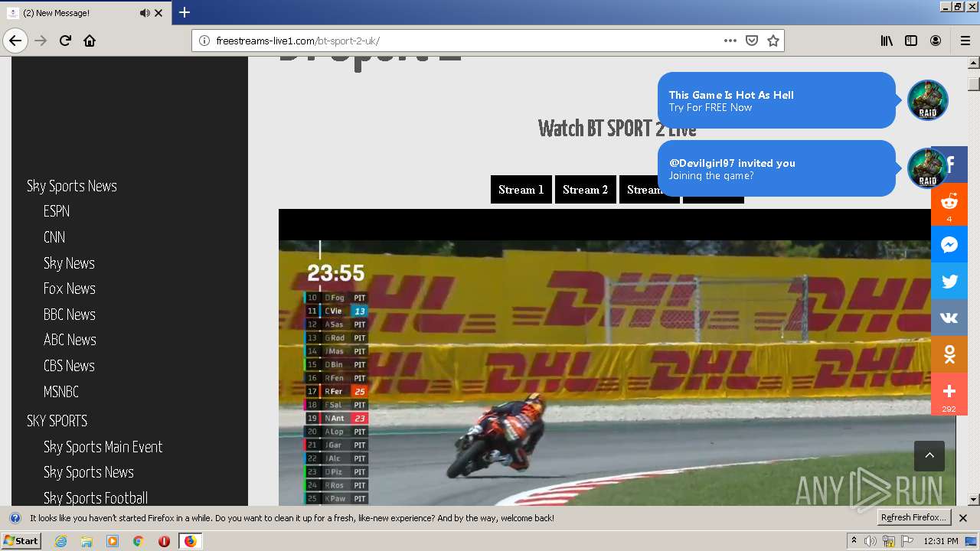
Task: Share page on Reddit
Action: [x=949, y=204]
